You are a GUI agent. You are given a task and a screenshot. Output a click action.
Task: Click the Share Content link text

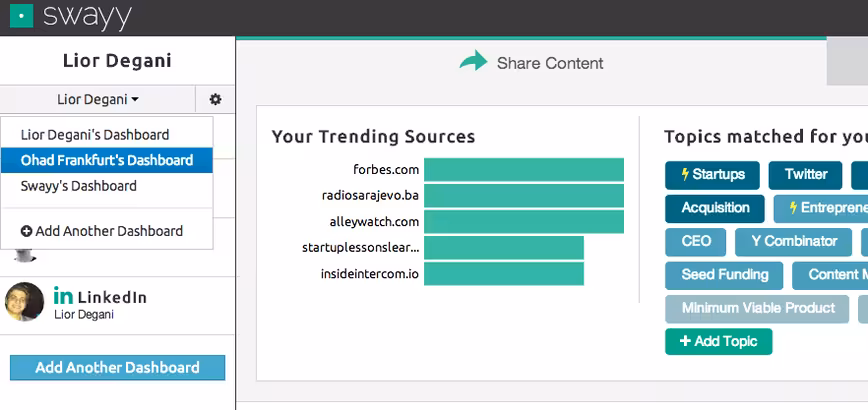click(550, 63)
